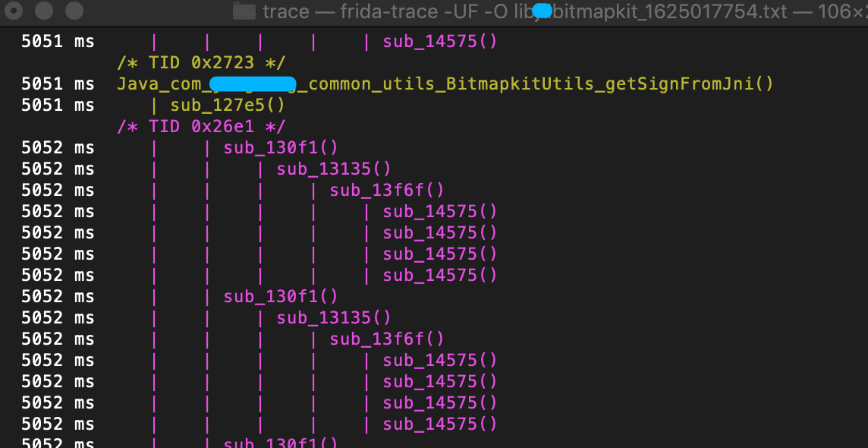Click the cut-off sub_130f1() on the bottom line
Viewport: 868px width, 448px height.
click(x=281, y=443)
